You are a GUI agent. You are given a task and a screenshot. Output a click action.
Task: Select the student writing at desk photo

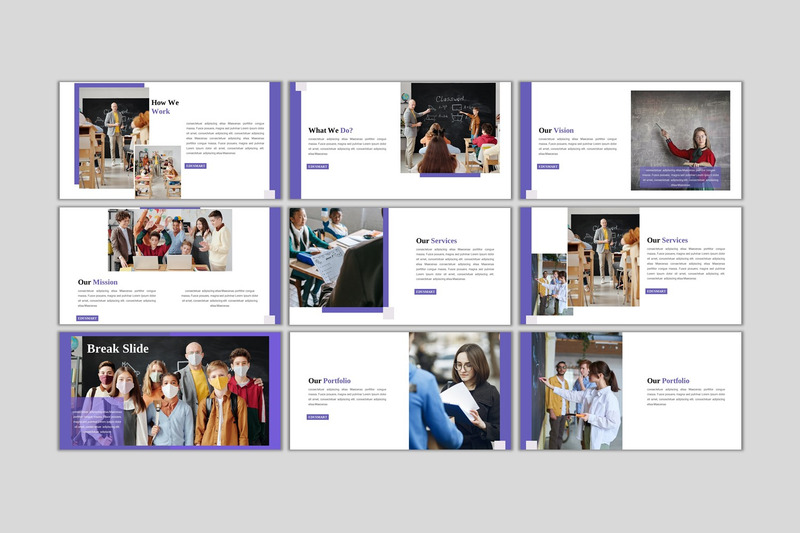pyautogui.click(x=337, y=258)
